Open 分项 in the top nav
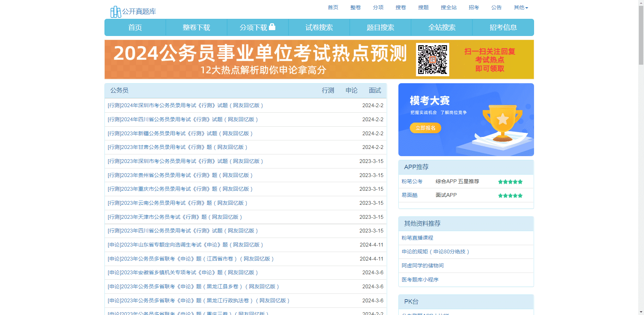This screenshot has height=315, width=644. (x=378, y=8)
